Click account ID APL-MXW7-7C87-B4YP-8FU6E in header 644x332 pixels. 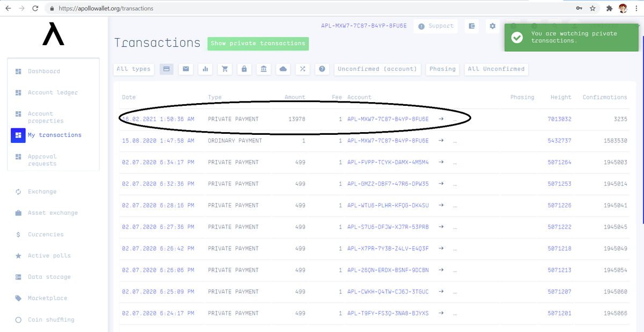[364, 26]
